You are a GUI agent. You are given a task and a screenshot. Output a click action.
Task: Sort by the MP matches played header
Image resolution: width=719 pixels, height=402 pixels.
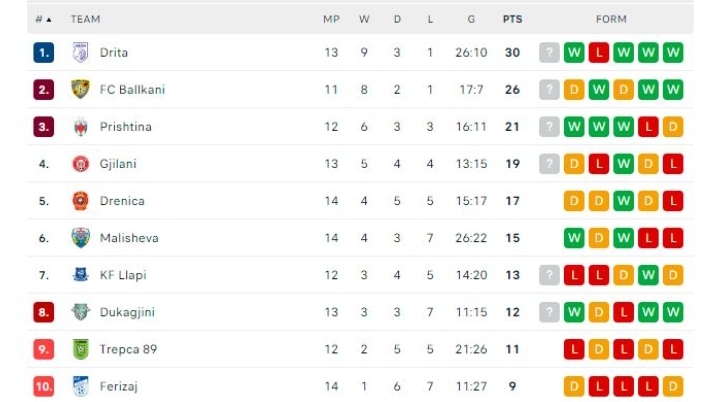click(x=331, y=19)
